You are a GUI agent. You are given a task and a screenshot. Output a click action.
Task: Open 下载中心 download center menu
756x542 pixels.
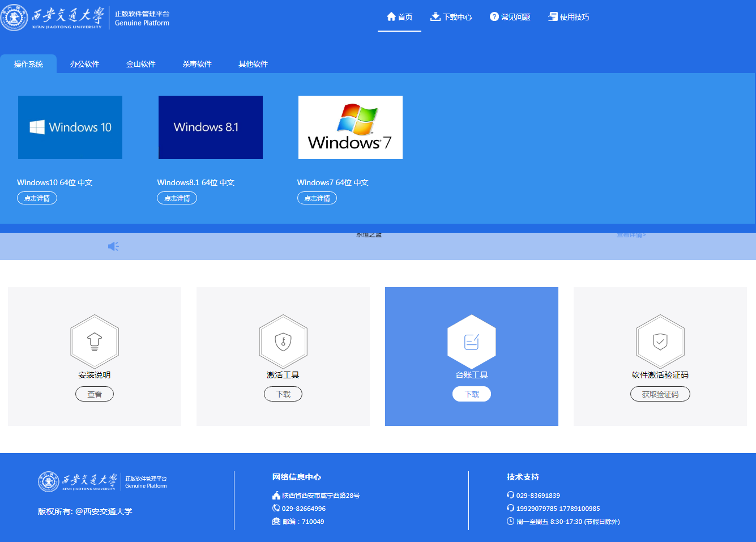point(451,17)
